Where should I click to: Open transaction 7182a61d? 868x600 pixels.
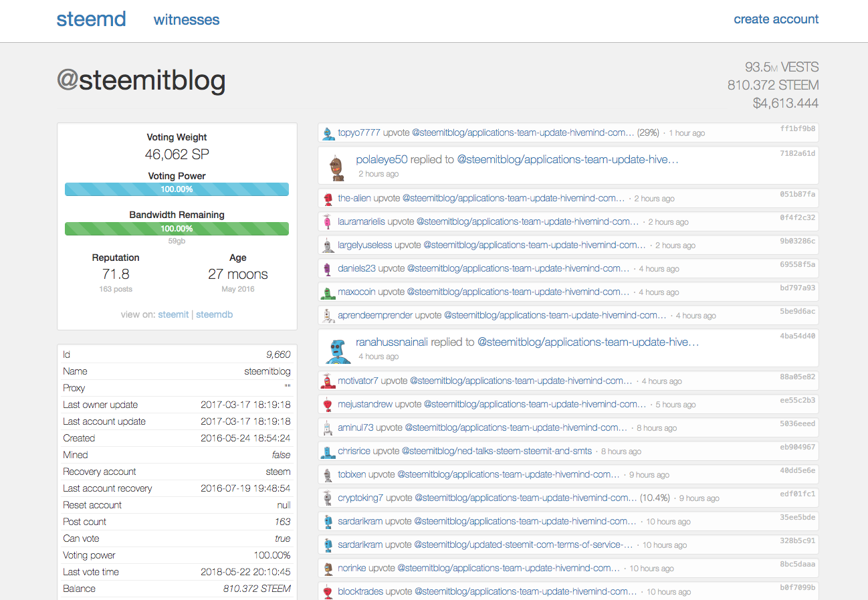pos(798,153)
